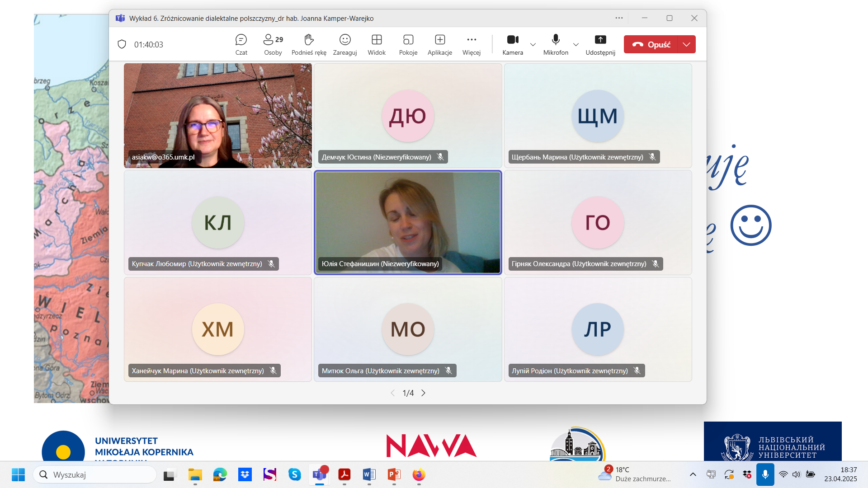This screenshot has height=488, width=868.
Task: Leave the meeting with the Opuść button
Action: point(651,44)
